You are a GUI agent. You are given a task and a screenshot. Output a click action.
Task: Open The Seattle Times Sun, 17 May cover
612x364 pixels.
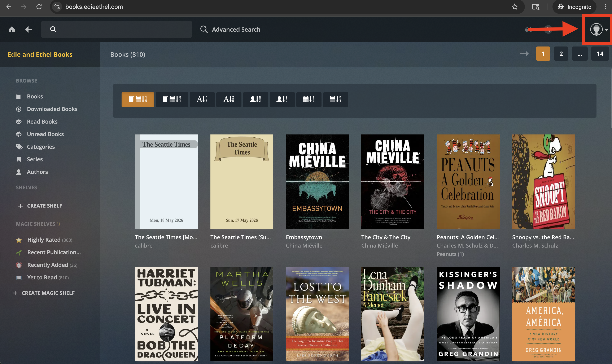click(242, 182)
